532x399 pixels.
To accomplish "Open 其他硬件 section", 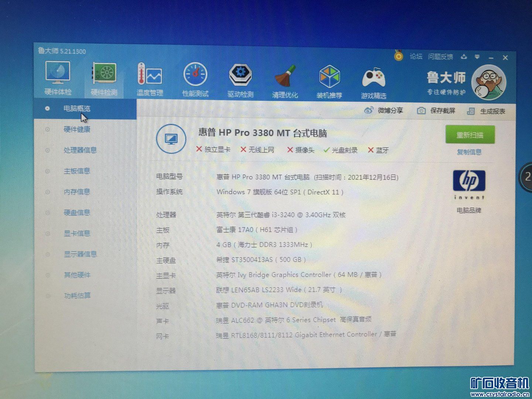I will tap(77, 274).
